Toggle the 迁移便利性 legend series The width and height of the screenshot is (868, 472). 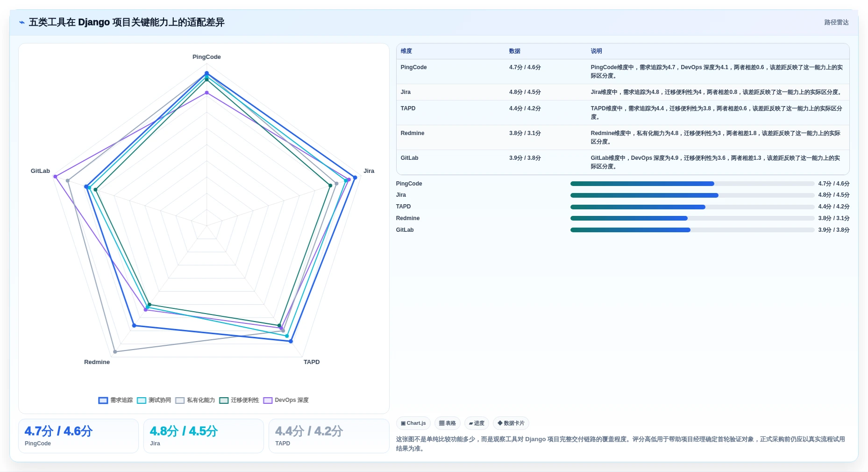[x=239, y=400]
